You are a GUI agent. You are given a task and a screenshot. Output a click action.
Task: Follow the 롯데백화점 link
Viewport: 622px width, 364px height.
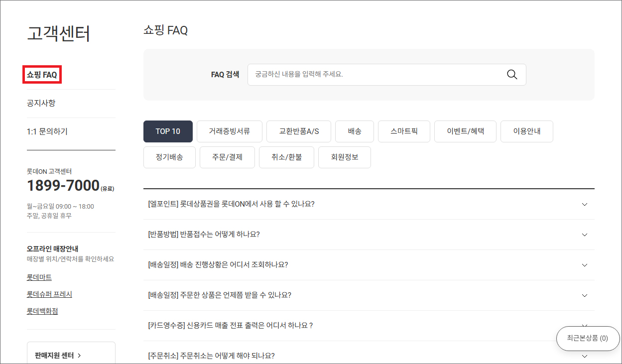tap(42, 311)
